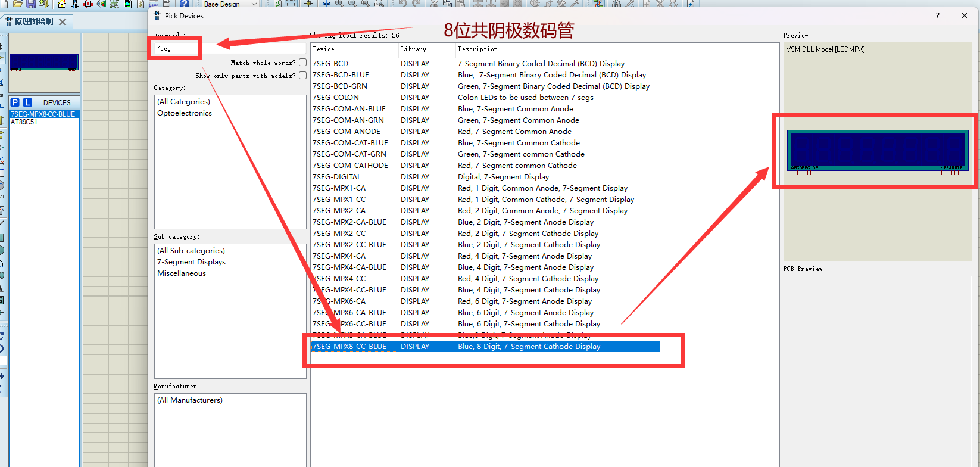
Task: Click the L library manager button
Action: (x=27, y=102)
